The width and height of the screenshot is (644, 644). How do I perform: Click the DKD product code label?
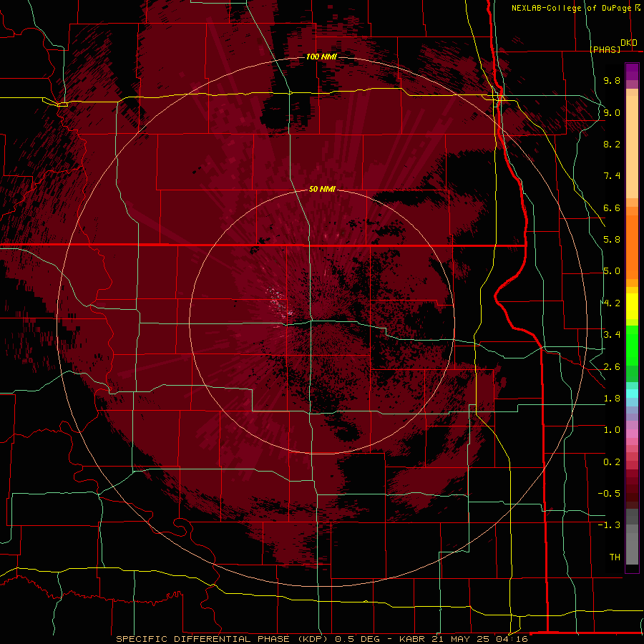629,43
